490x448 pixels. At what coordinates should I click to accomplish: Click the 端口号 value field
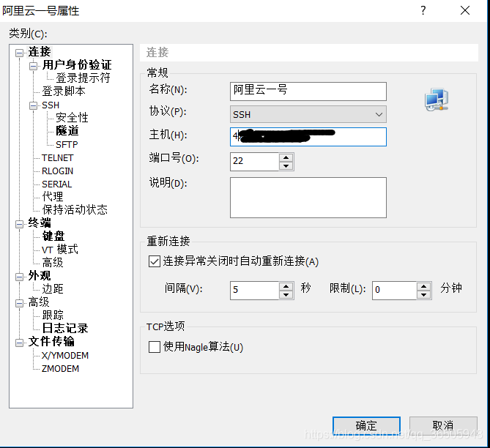254,161
